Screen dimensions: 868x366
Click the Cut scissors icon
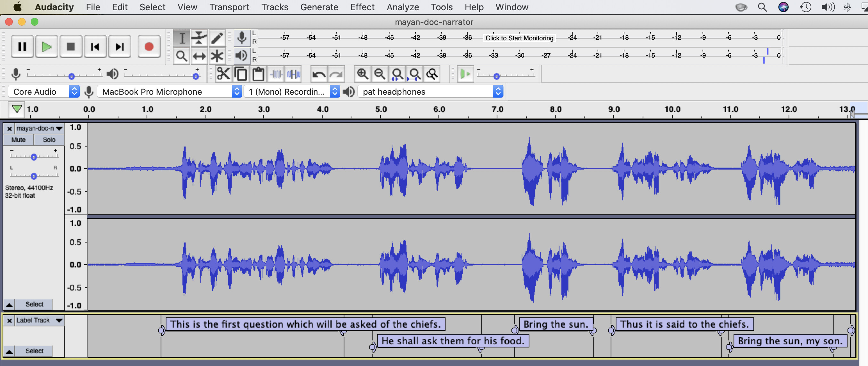point(223,74)
